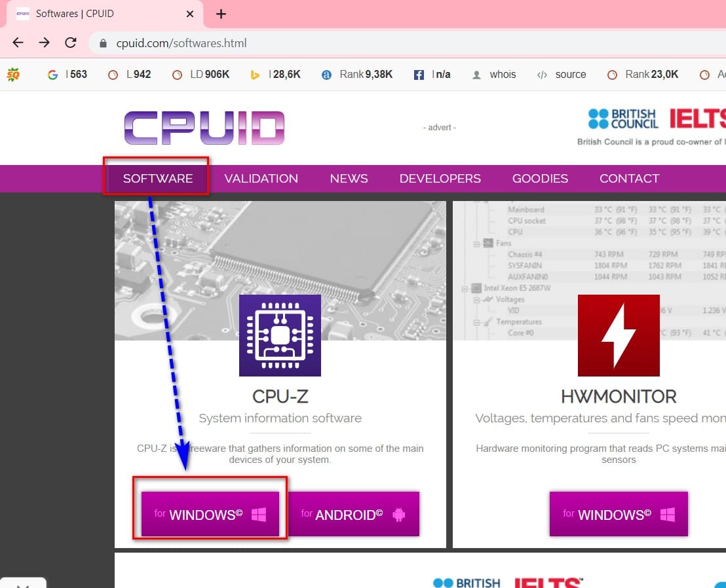Reload the page with refresh icon
726x588 pixels.
[70, 43]
